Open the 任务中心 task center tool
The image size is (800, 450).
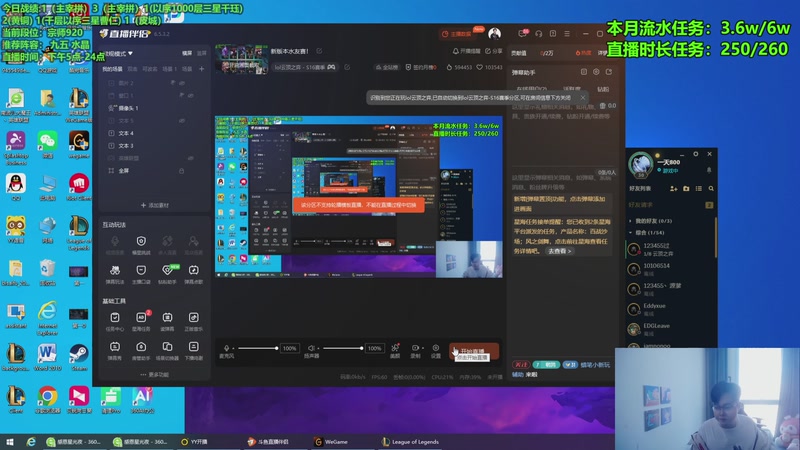115,321
